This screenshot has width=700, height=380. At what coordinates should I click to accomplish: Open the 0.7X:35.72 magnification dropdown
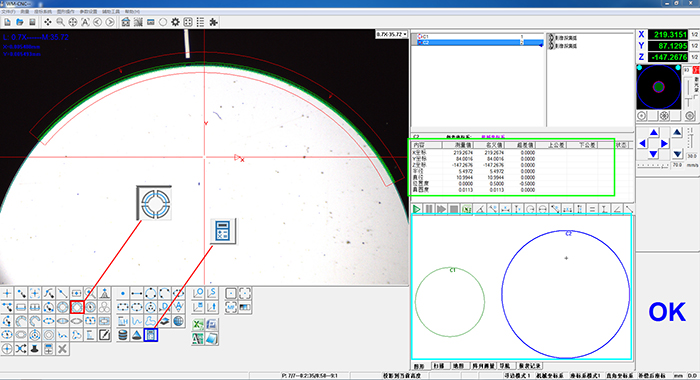(392, 34)
